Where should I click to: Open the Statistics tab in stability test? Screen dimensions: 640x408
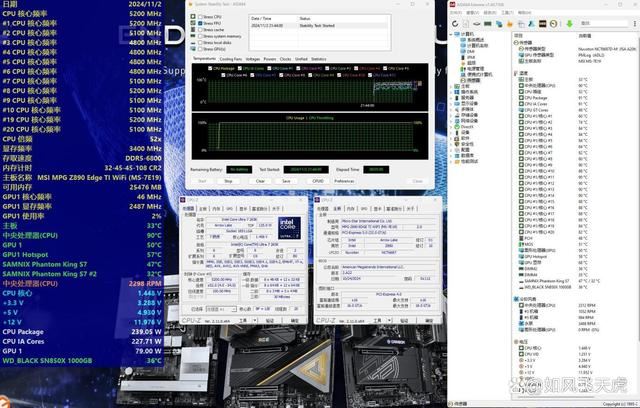pyautogui.click(x=318, y=59)
